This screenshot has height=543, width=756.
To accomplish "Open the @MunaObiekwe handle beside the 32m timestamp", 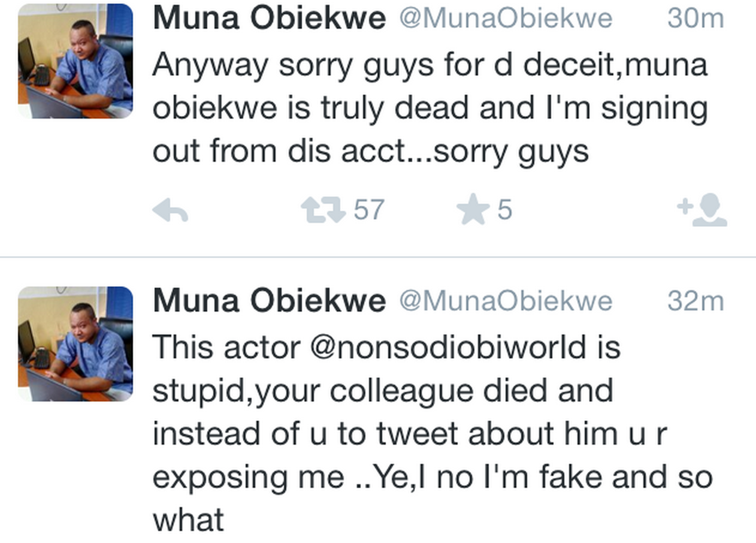I will pos(506,301).
